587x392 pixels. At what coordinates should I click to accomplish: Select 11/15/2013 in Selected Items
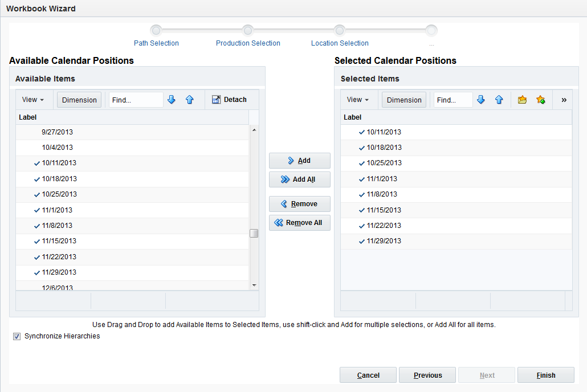(456, 210)
